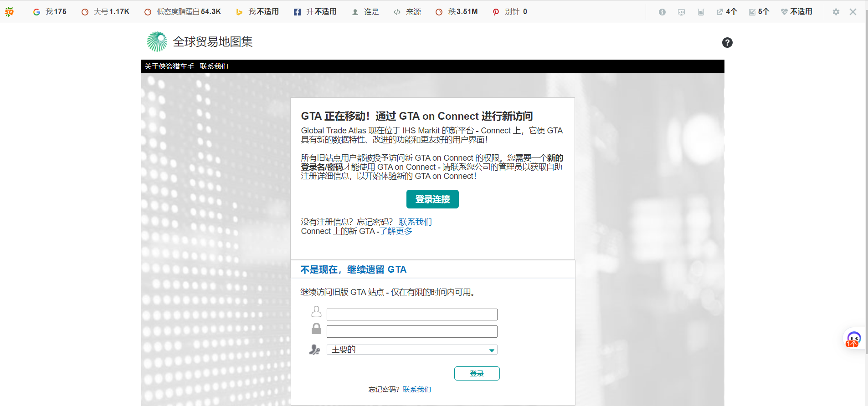This screenshot has width=868, height=406.
Task: Click the density report icon in toolbar
Action: click(701, 12)
